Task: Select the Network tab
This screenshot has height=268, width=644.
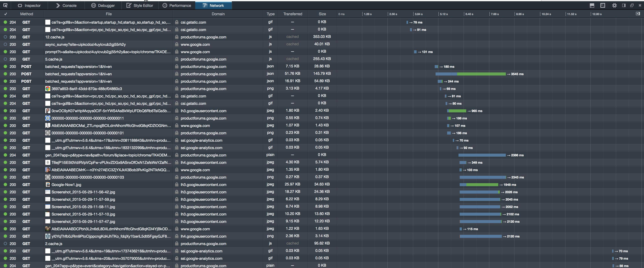Action: 213,6
